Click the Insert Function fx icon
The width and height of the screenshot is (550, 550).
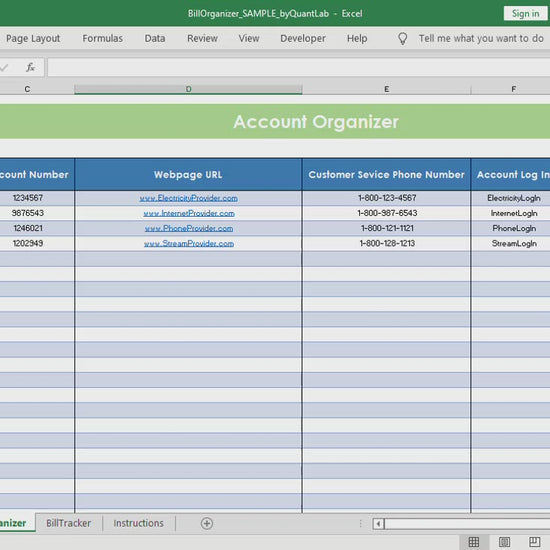coord(31,67)
